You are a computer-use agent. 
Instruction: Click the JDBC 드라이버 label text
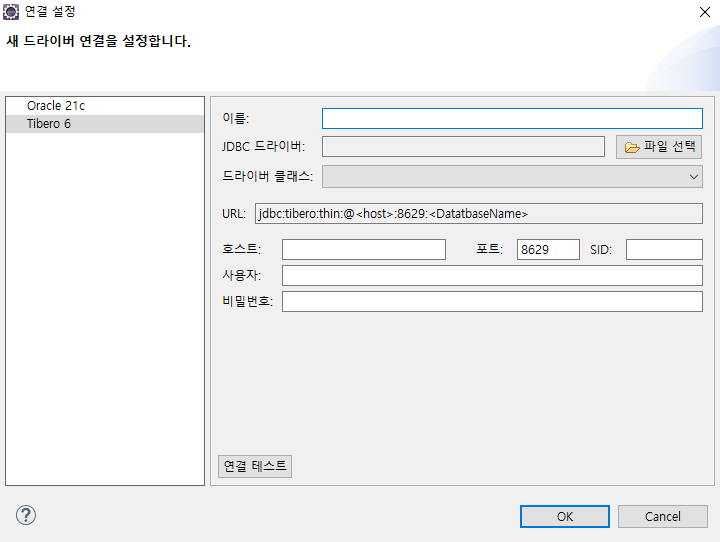click(263, 147)
